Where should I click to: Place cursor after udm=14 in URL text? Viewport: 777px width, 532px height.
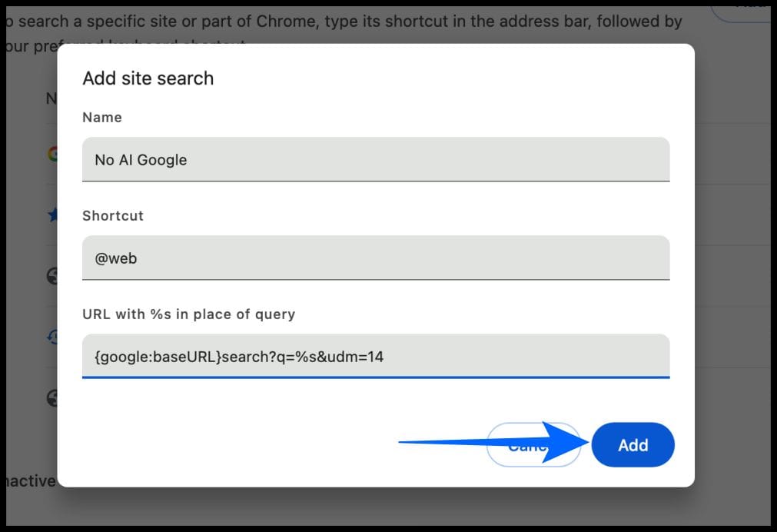pos(384,357)
